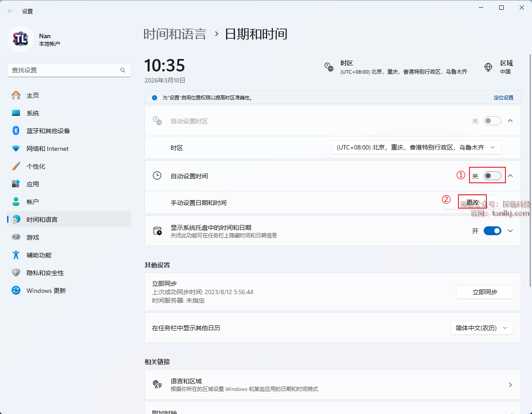
Task: Go to 应用 in the sidebar
Action: point(33,184)
